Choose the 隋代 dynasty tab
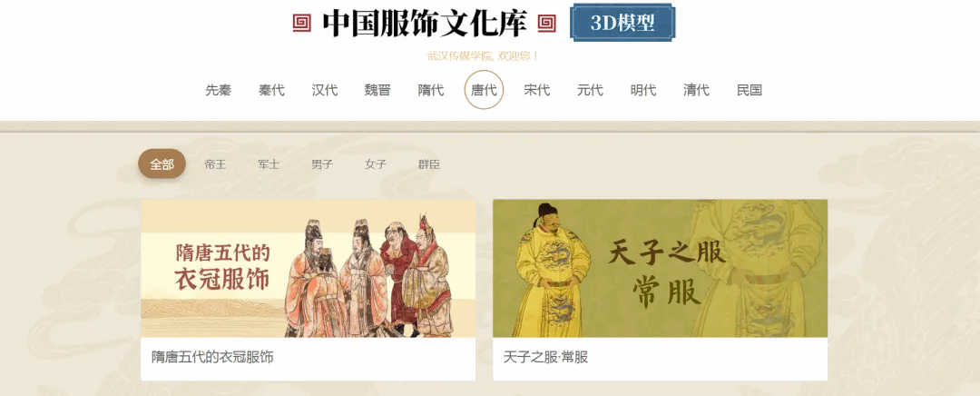Viewport: 980px width, 396px height. tap(431, 90)
